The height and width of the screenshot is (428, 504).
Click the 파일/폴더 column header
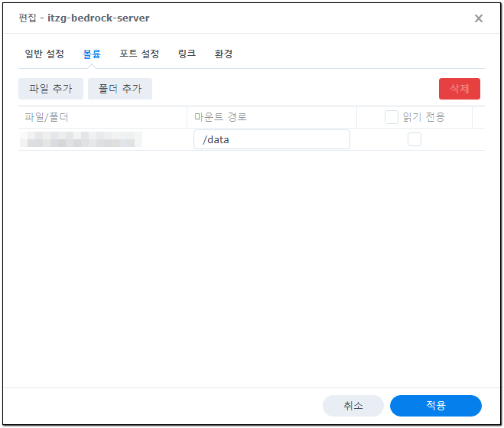click(x=102, y=117)
